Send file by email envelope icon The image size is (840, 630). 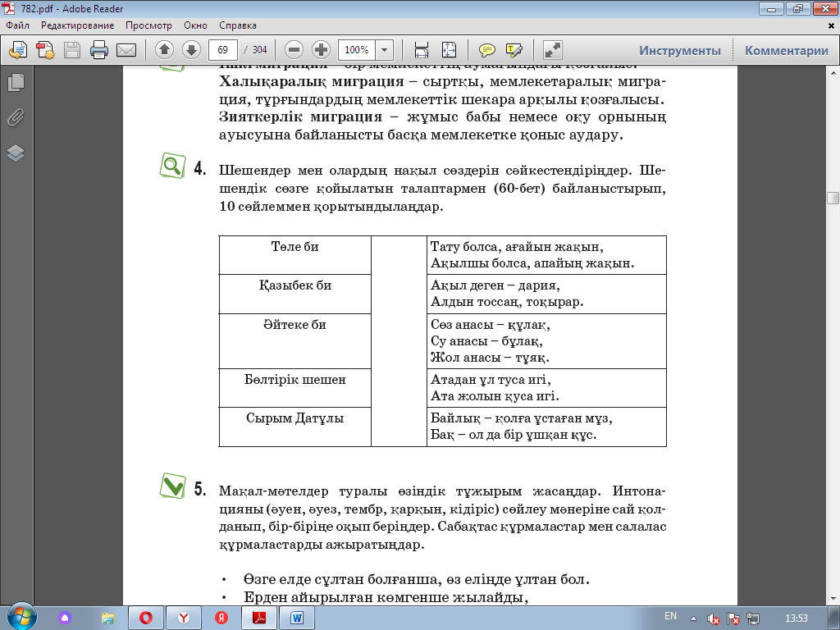(x=126, y=50)
